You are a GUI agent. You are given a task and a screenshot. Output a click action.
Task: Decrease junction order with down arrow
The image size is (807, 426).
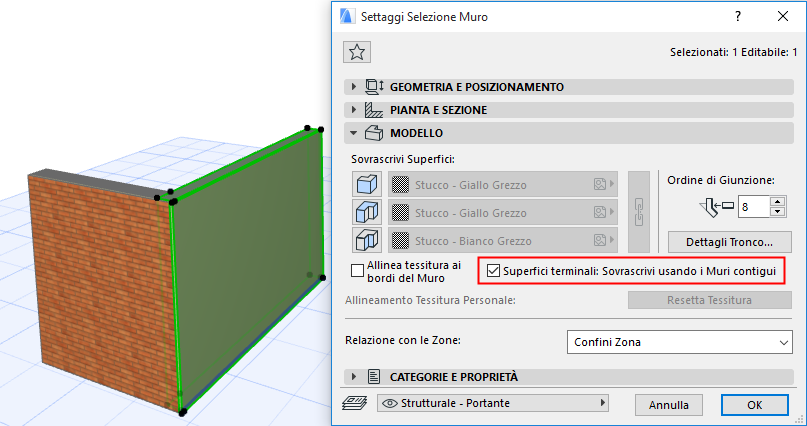[778, 212]
